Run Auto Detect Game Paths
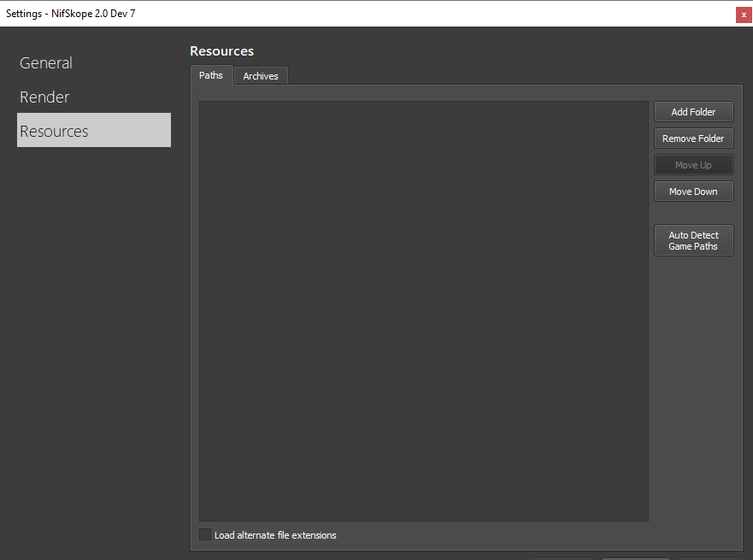Viewport: 753px width, 560px height. 693,241
